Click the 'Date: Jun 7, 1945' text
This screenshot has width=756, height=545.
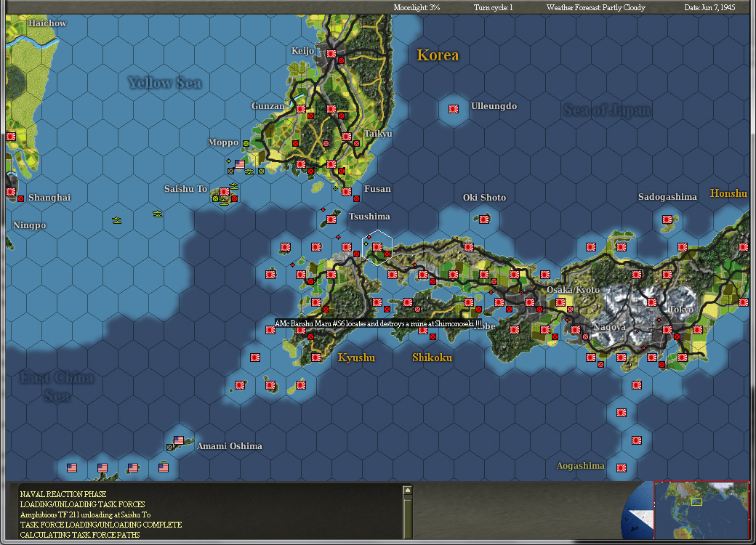(709, 7)
